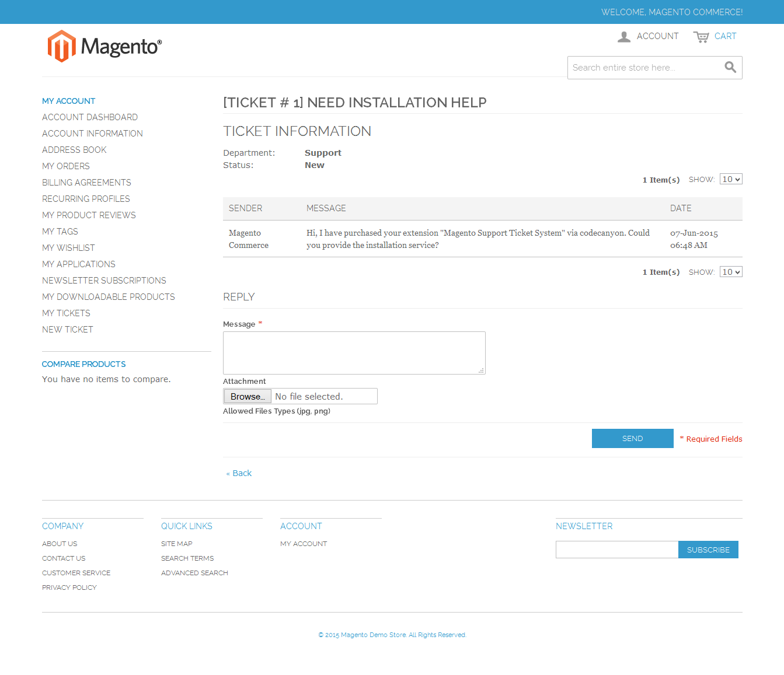Open Search Terms footer link
The image size is (784, 675).
(x=187, y=558)
